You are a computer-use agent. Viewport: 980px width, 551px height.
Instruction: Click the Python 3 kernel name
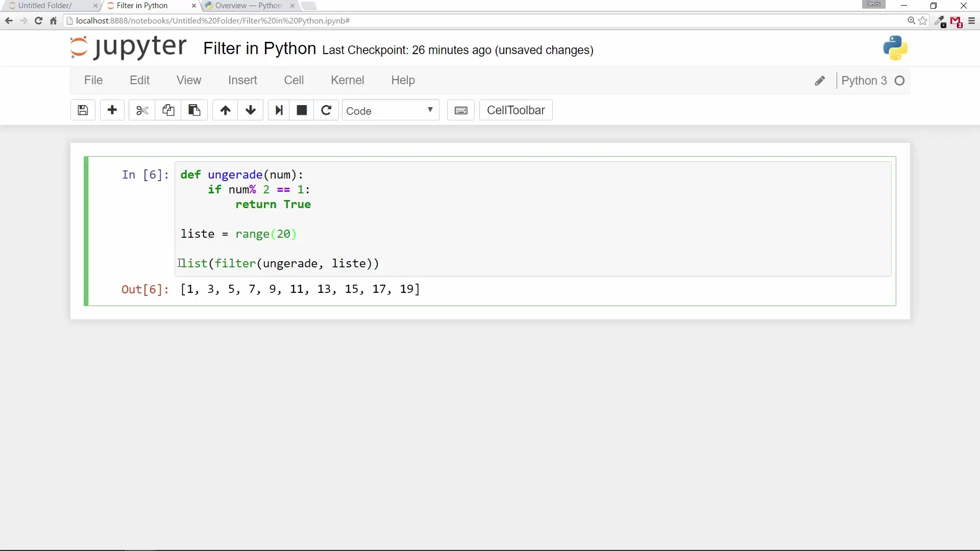tap(864, 81)
